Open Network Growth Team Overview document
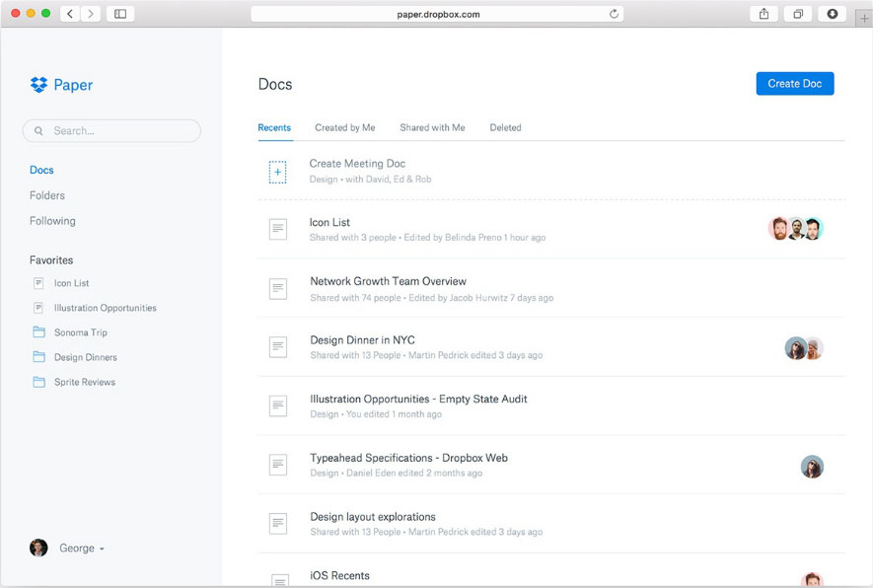The width and height of the screenshot is (873, 588). [388, 281]
